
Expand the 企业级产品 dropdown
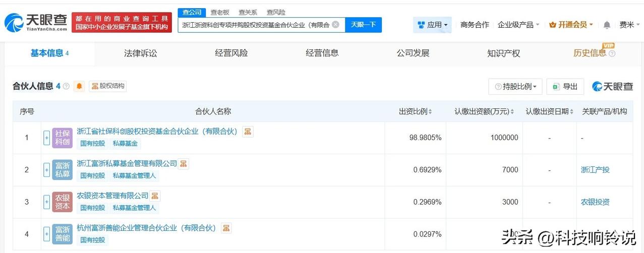(518, 25)
